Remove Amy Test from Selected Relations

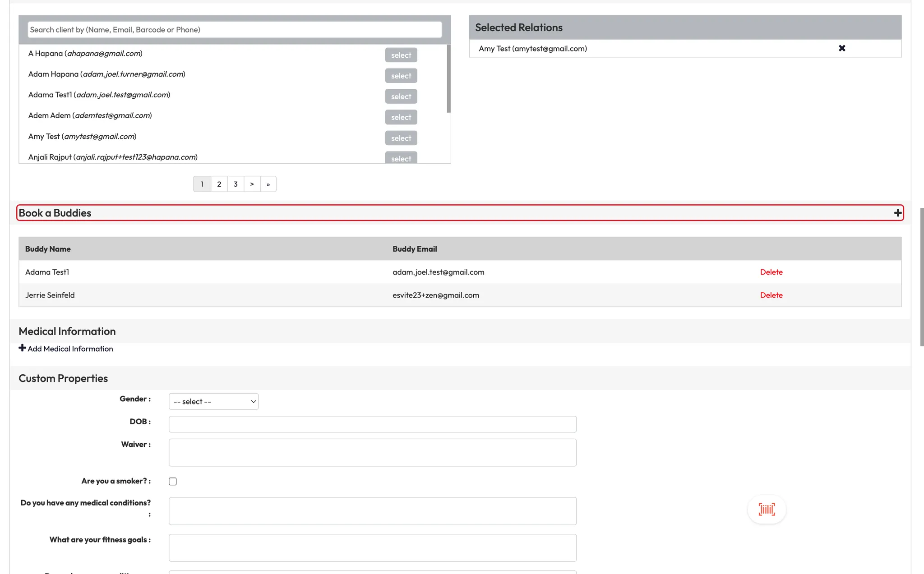point(841,48)
